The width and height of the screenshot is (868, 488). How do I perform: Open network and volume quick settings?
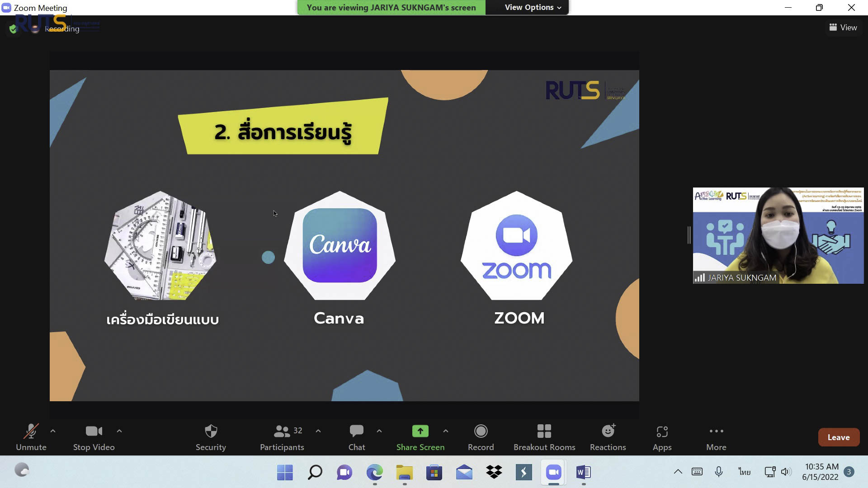pos(778,472)
